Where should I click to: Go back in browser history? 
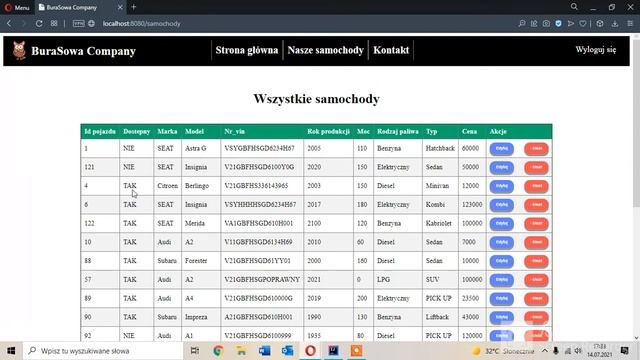[9, 24]
